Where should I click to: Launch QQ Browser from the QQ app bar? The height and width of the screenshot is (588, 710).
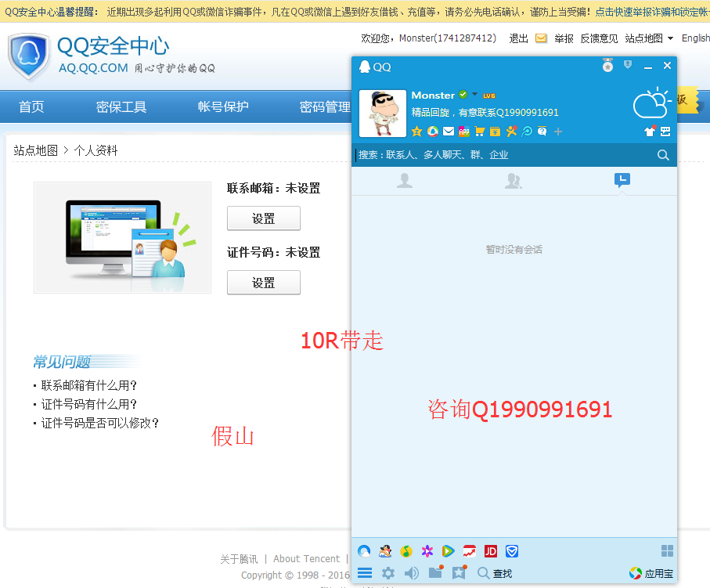[364, 551]
